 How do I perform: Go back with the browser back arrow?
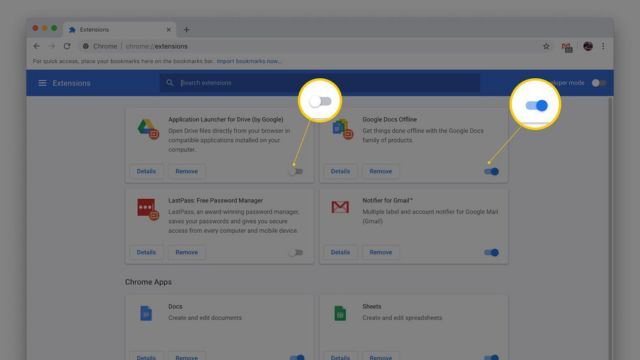(36, 46)
